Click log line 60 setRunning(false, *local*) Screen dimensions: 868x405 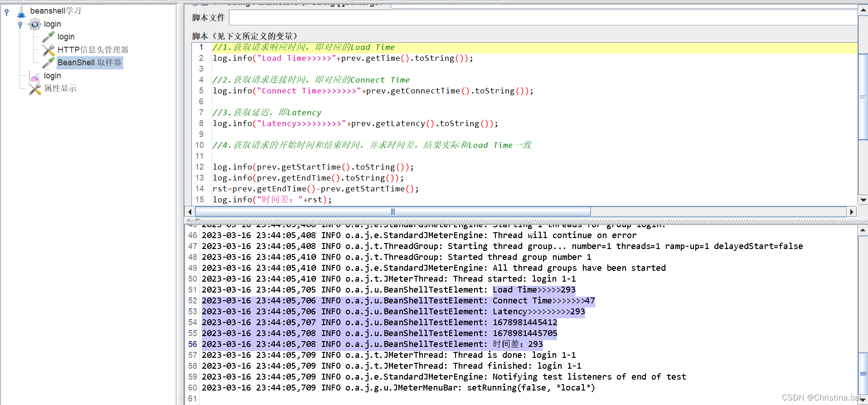click(x=398, y=388)
